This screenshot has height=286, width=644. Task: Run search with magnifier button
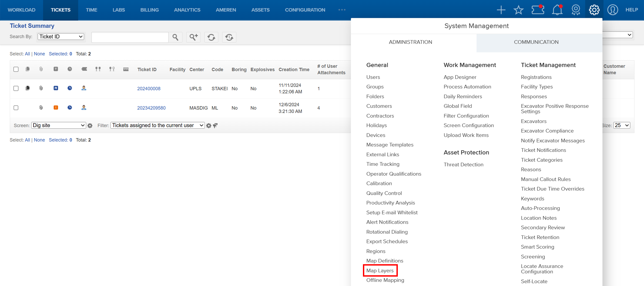coord(175,37)
